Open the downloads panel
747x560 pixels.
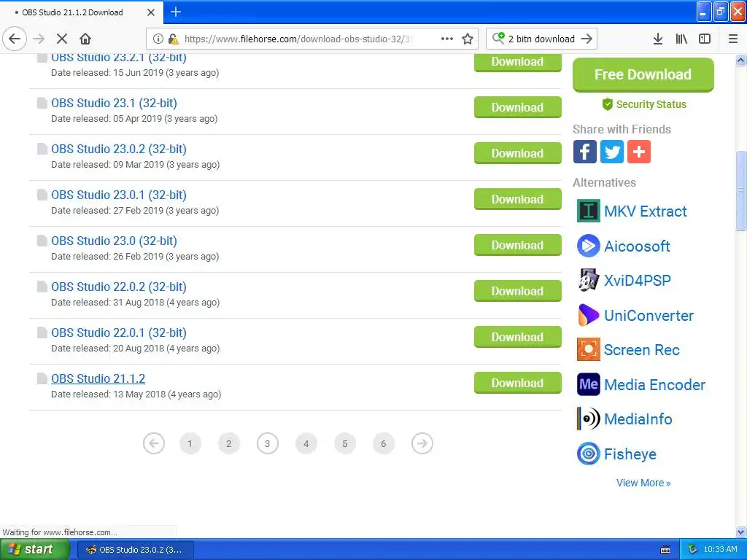(658, 39)
